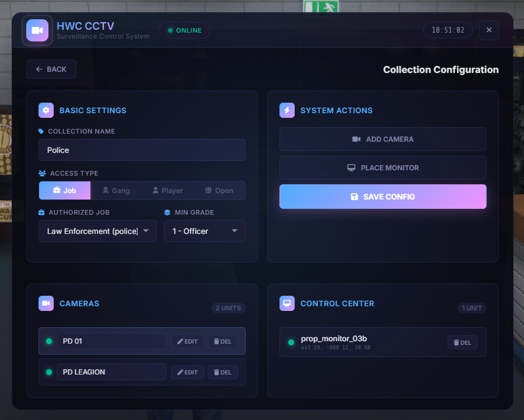Click the 2 UNITS camera count badge
Screen dimensions: 524x420
pos(228,308)
